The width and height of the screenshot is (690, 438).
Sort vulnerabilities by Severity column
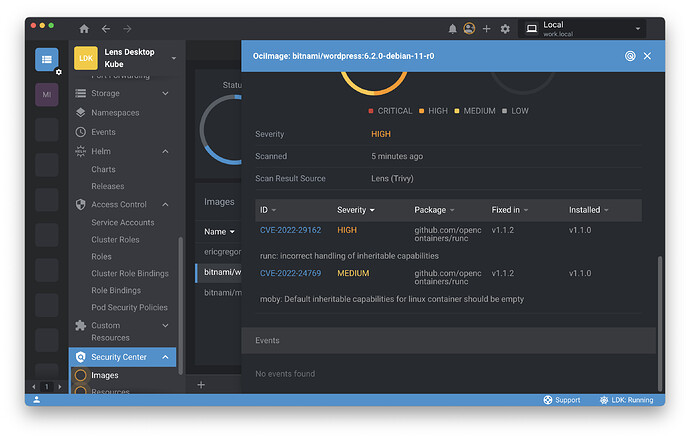point(356,210)
